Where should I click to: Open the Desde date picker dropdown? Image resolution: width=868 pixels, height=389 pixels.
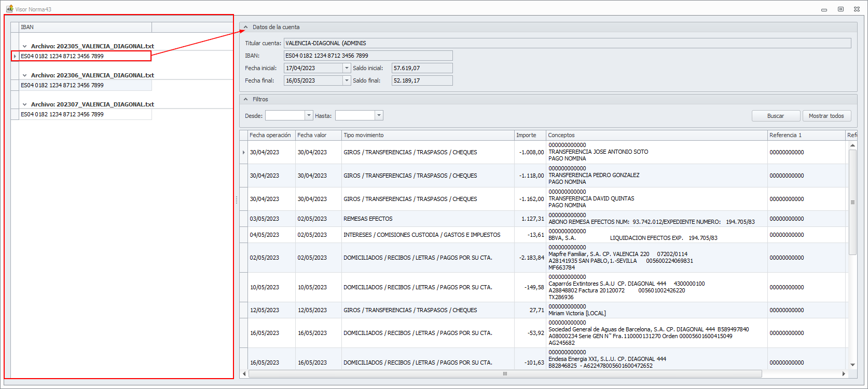[309, 116]
